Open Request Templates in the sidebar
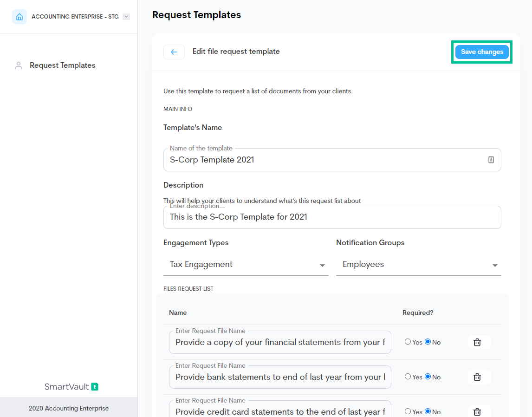The height and width of the screenshot is (417, 532). click(62, 65)
